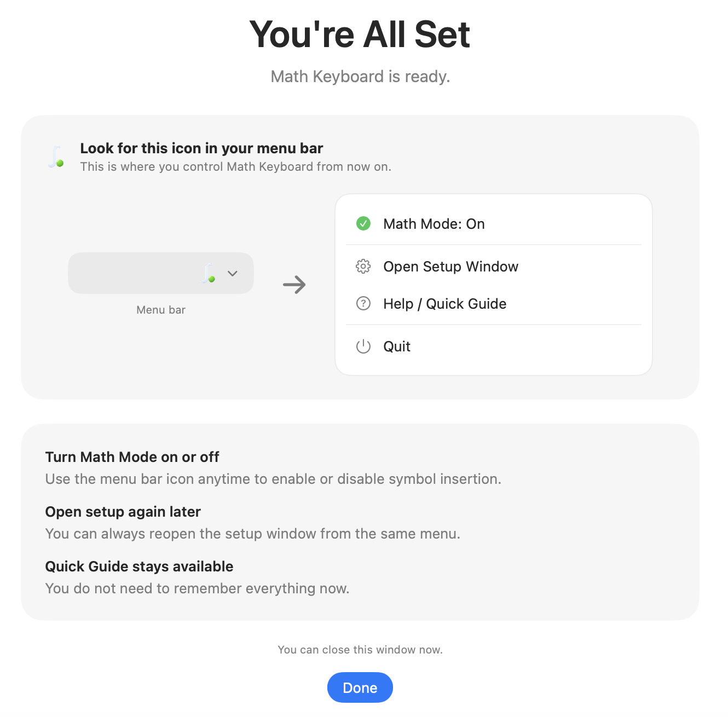Click the Done button
The image size is (728, 717).
coord(360,687)
